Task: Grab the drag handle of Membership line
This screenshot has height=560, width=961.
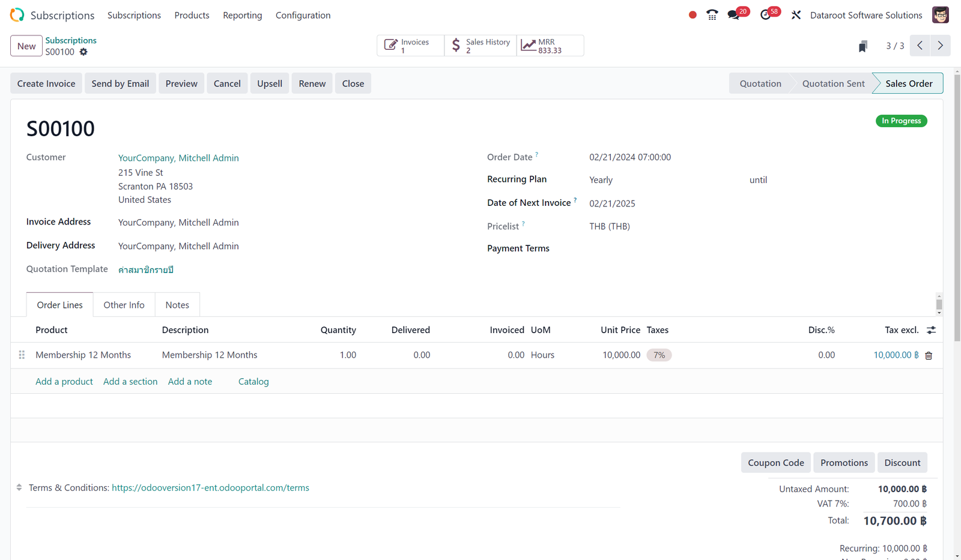Action: pos(22,355)
